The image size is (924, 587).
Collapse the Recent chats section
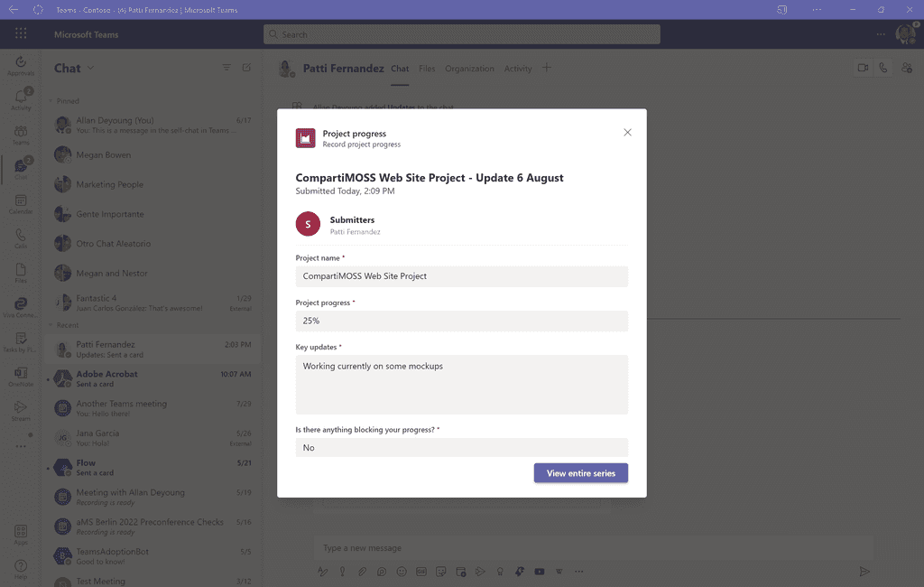point(51,325)
